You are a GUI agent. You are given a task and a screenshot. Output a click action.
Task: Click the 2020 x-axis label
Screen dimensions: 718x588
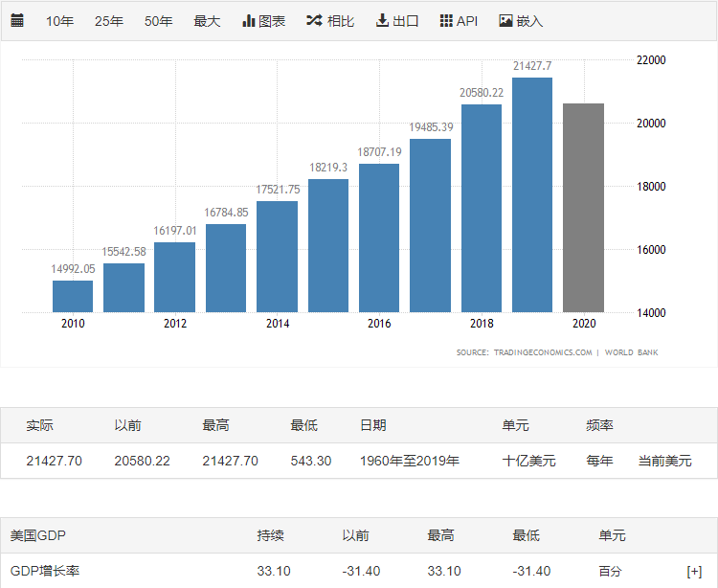(584, 324)
